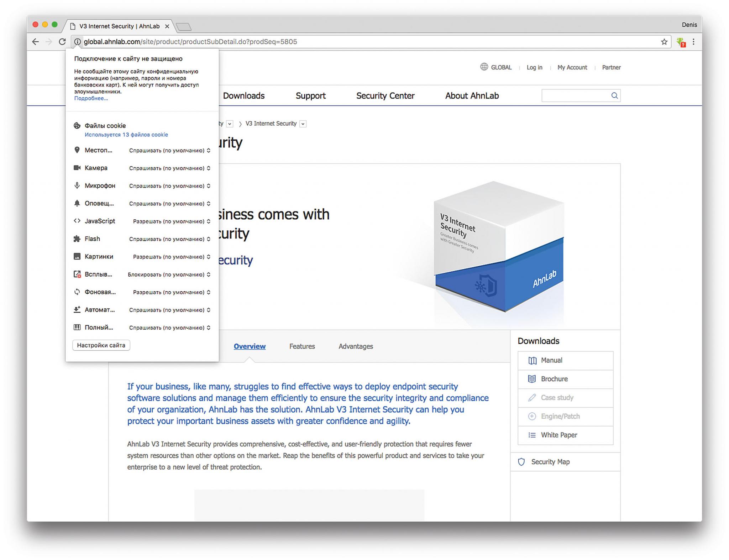Expand the V3 Internet Security breadcrumb dropdown
729x560 pixels.
(x=303, y=124)
